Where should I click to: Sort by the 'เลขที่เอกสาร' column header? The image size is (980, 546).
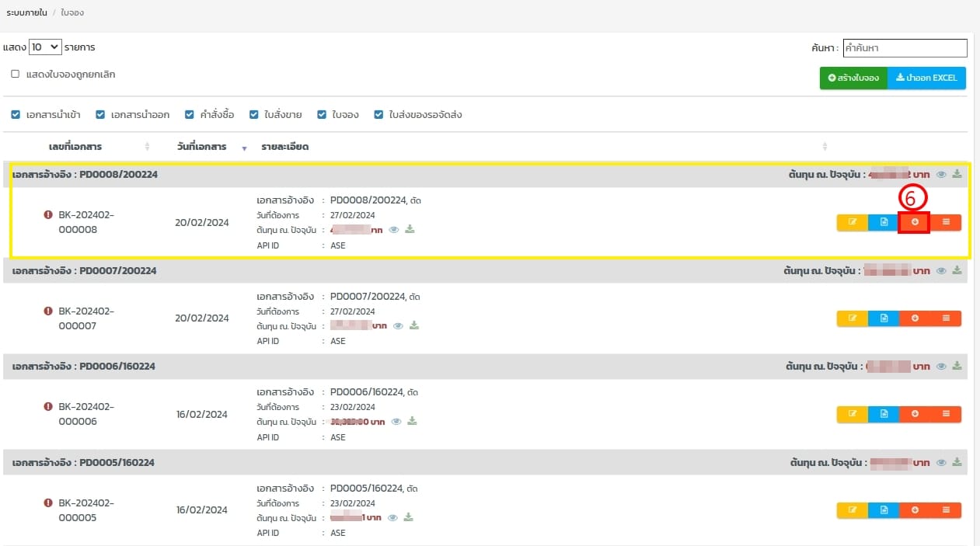75,147
